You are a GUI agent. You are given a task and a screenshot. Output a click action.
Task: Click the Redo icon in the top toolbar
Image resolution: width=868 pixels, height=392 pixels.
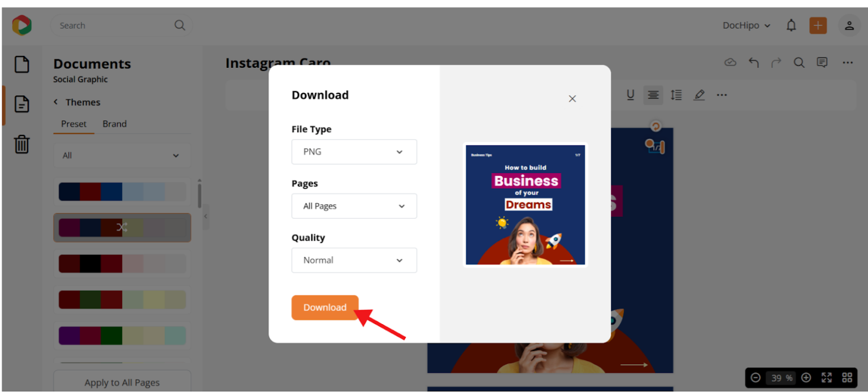click(776, 62)
